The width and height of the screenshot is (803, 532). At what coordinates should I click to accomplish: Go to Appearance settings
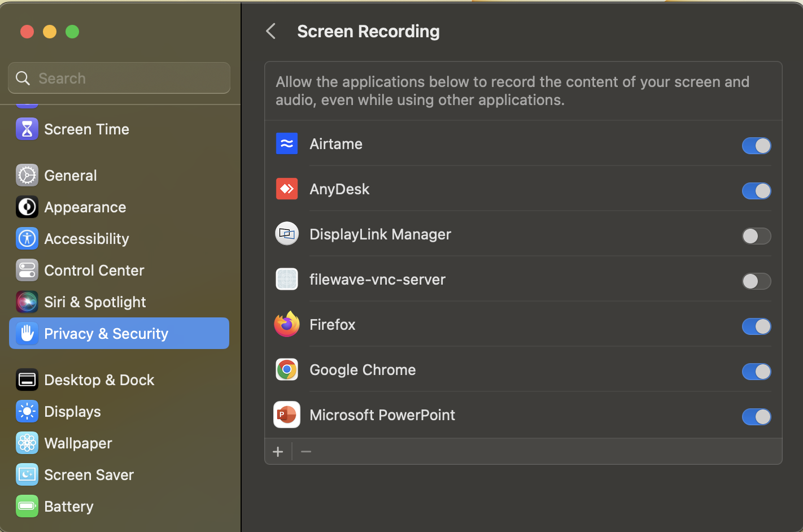[119, 207]
